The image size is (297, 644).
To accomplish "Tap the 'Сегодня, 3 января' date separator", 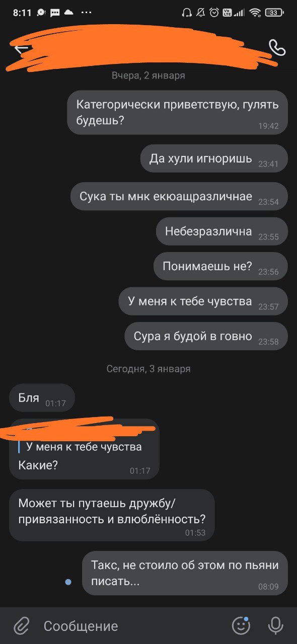I will coord(148,369).
